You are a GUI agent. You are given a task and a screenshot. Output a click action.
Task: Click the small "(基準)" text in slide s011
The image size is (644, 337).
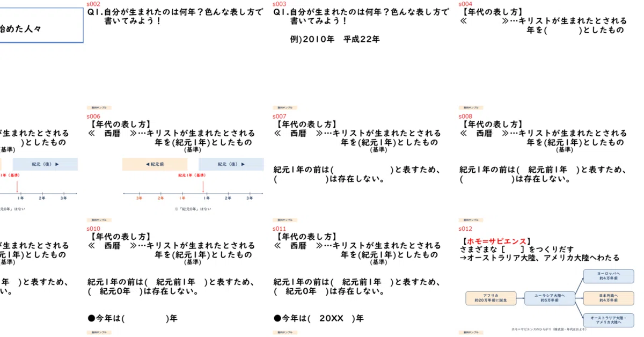tap(378, 262)
